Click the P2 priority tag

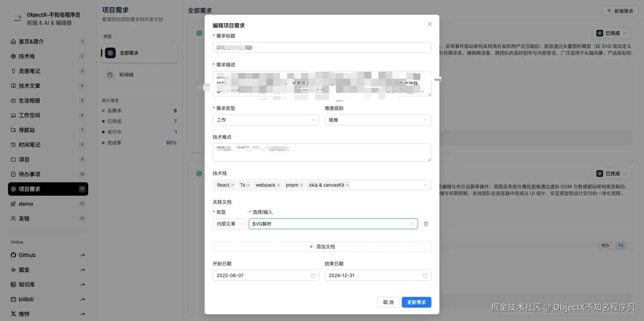pyautogui.click(x=621, y=246)
